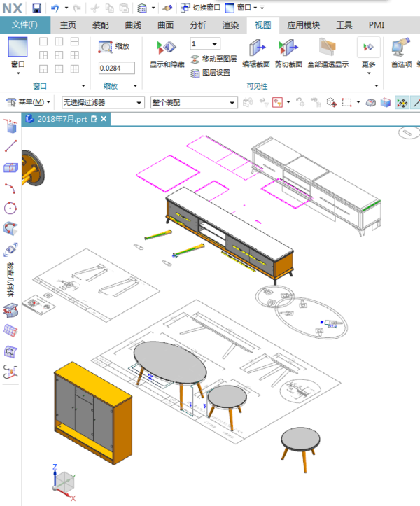The height and width of the screenshot is (506, 420).
Task: Open the 整个装配 scope dropdown
Action: pos(194,103)
